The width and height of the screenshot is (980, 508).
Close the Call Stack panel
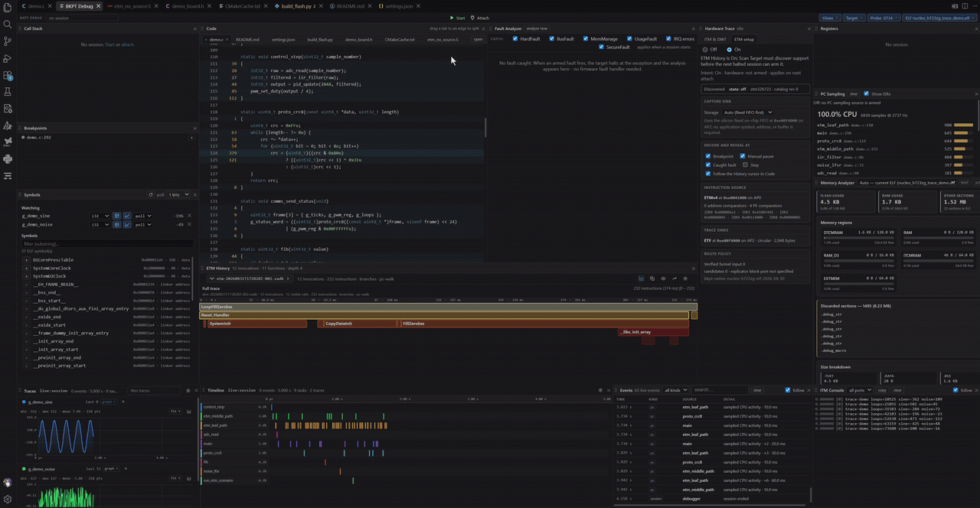click(x=195, y=28)
